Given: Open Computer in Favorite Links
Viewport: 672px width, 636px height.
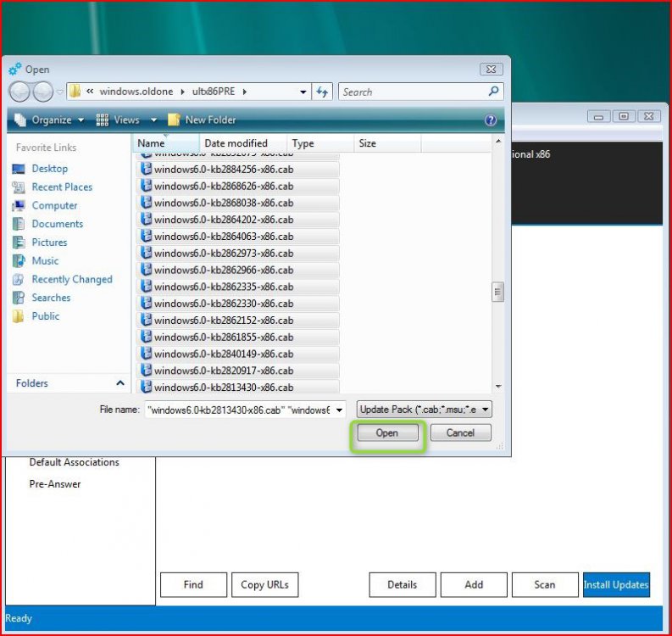Looking at the screenshot, I should tap(54, 205).
